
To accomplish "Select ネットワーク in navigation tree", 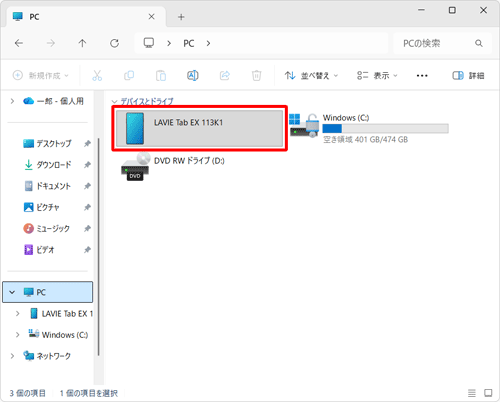I will 47,356.
